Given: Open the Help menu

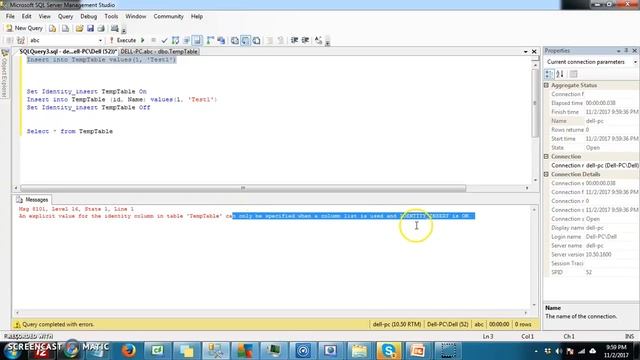Looking at the screenshot, I should (197, 16).
